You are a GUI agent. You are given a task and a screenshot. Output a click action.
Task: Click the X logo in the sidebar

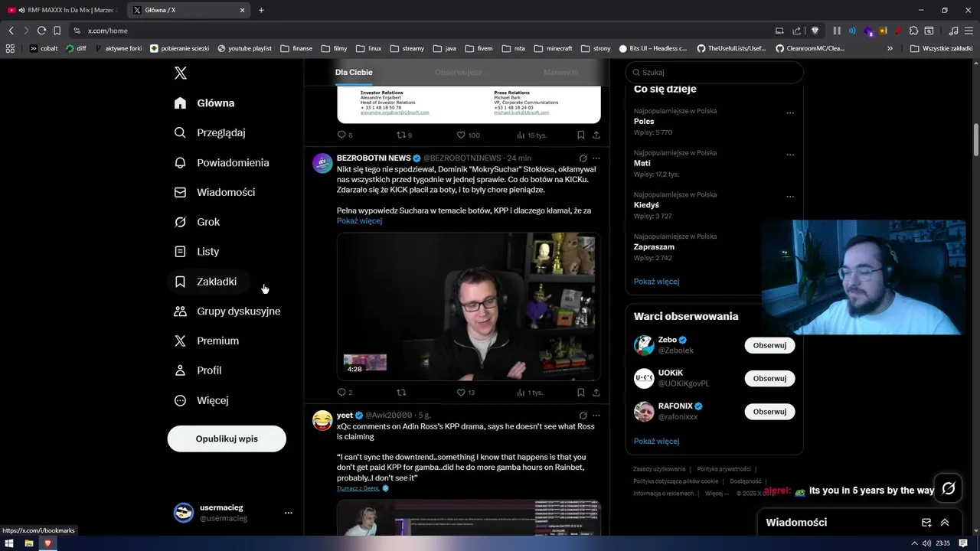pos(181,73)
